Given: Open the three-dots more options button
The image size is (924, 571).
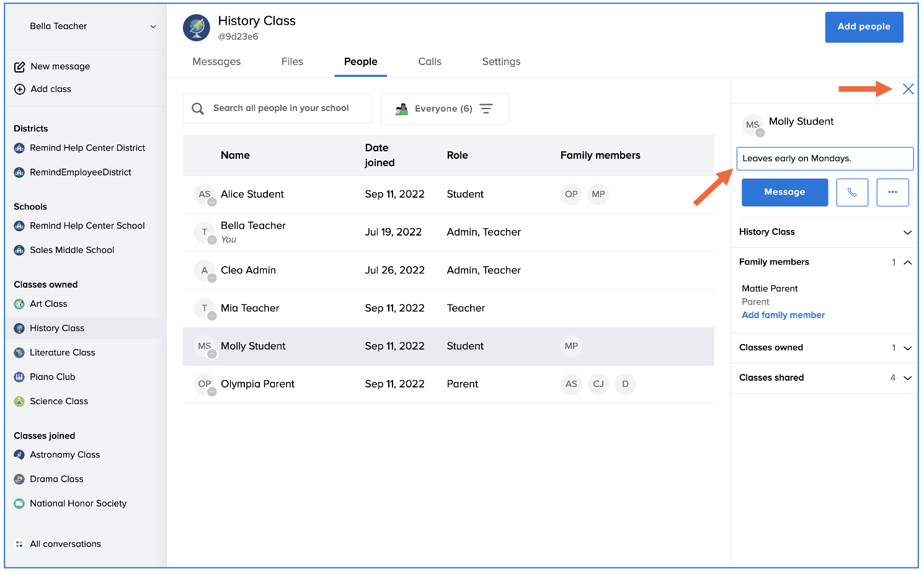Looking at the screenshot, I should pyautogui.click(x=892, y=192).
